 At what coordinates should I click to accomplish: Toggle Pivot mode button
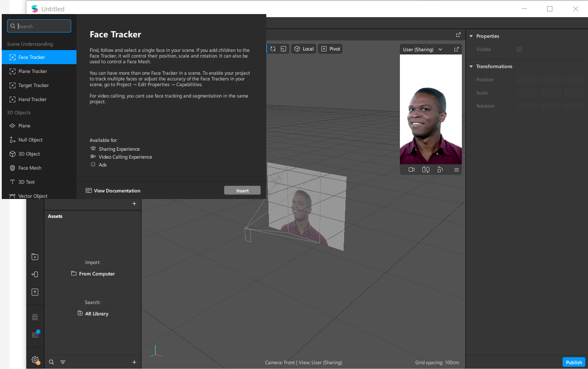[330, 49]
